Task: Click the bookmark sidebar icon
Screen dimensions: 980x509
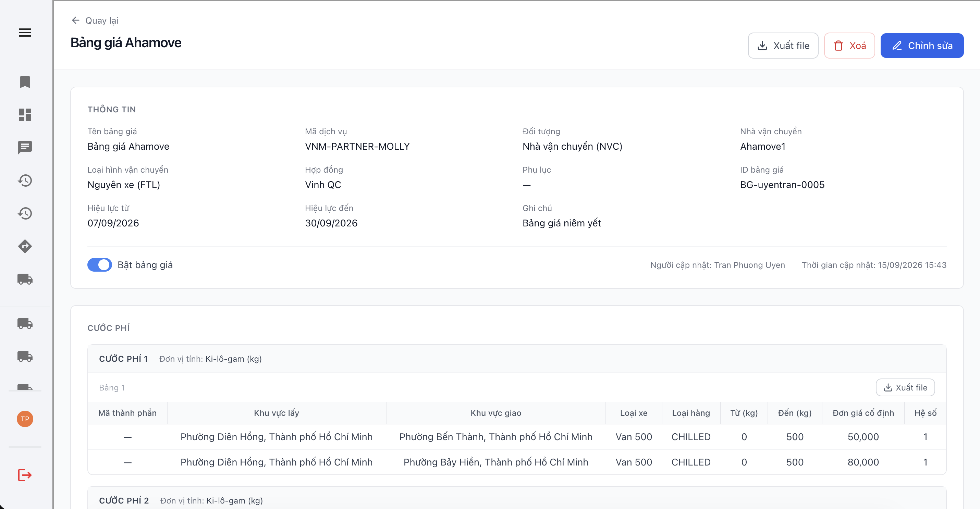Action: 25,82
